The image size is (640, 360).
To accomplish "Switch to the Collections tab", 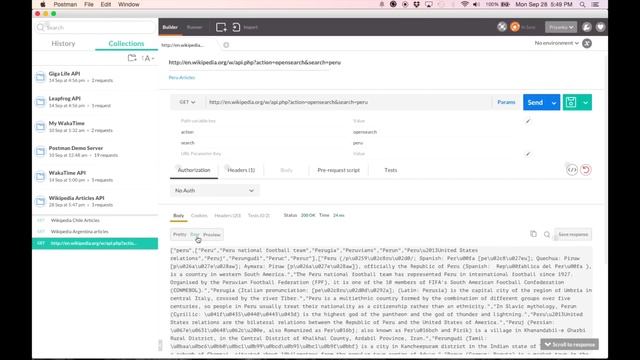I will (x=126, y=43).
